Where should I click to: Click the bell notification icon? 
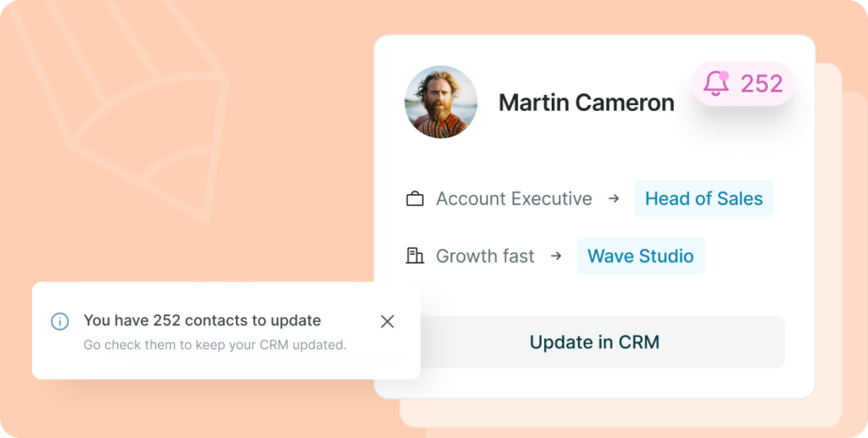coord(716,84)
